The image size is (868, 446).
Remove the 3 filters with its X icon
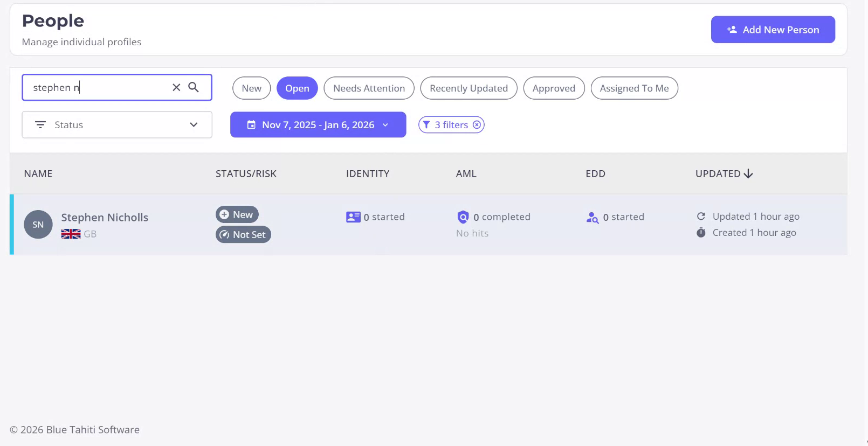tap(477, 125)
